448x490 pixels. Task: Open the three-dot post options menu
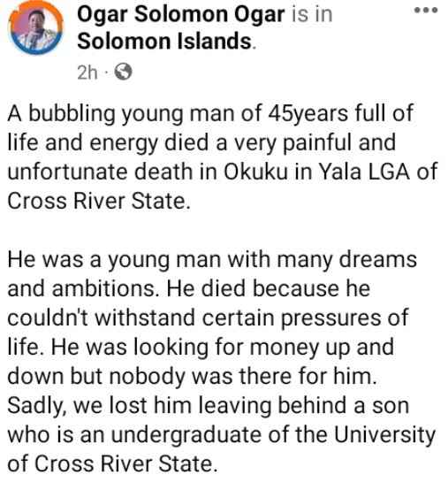(426, 10)
